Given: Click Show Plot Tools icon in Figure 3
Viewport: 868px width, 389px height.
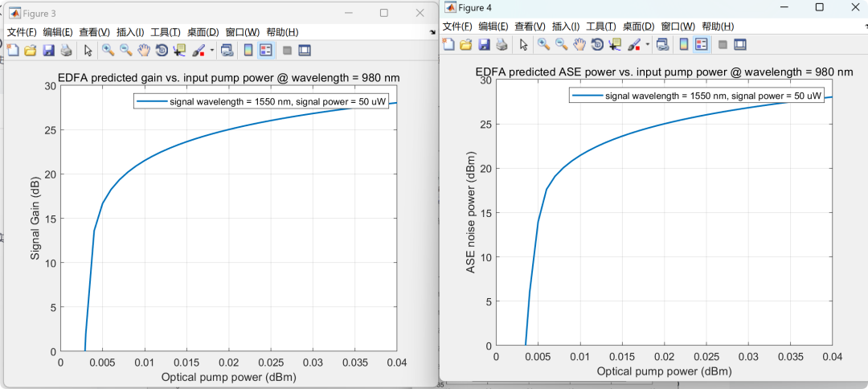Looking at the screenshot, I should click(305, 51).
